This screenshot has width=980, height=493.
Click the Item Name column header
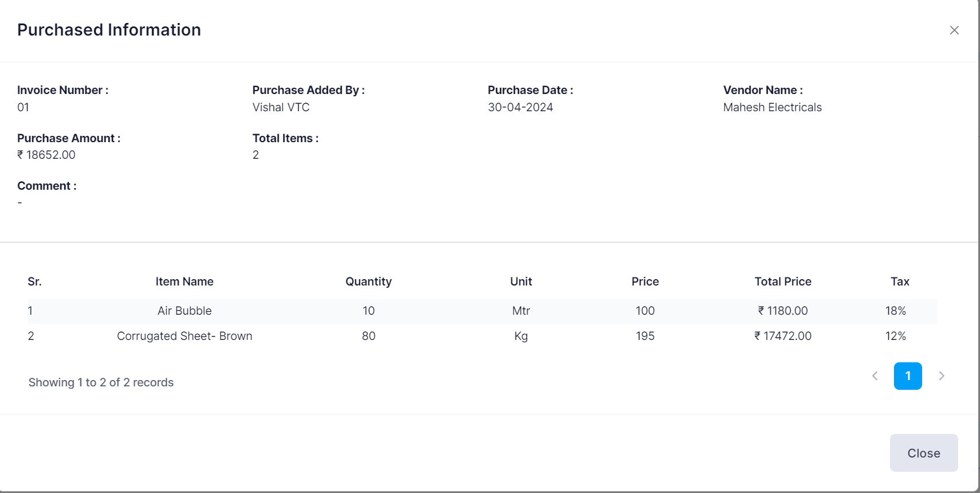point(184,281)
